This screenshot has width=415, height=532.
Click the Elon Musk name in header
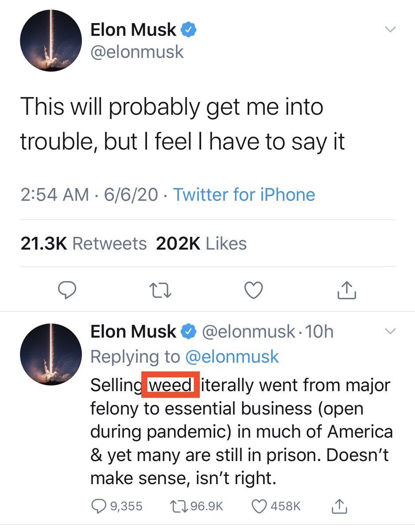(x=133, y=30)
